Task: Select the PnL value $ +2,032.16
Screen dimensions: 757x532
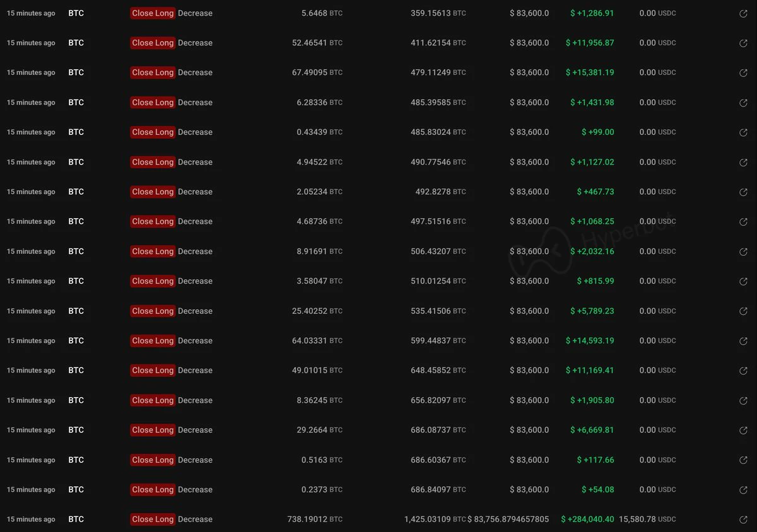Action: [592, 252]
